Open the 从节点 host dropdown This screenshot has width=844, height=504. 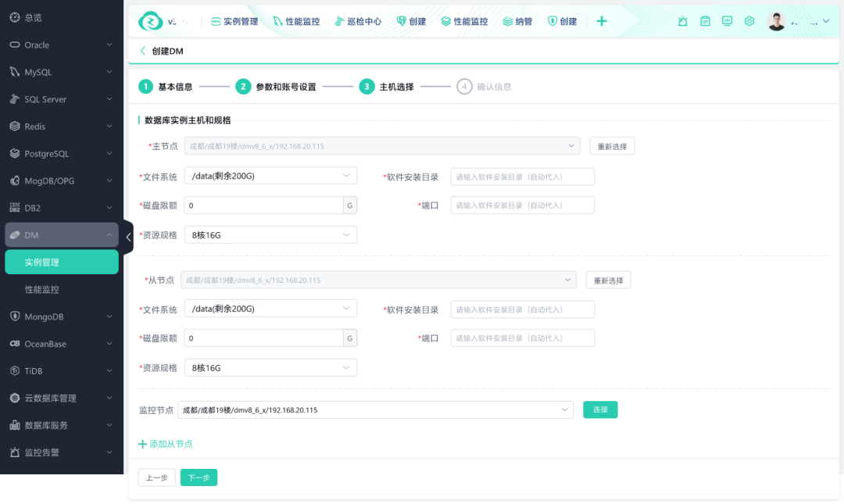[x=378, y=280]
